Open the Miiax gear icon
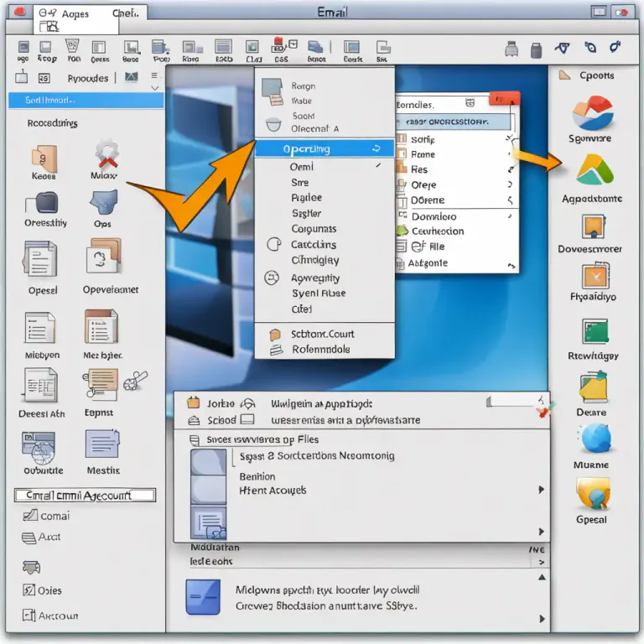 click(x=106, y=154)
